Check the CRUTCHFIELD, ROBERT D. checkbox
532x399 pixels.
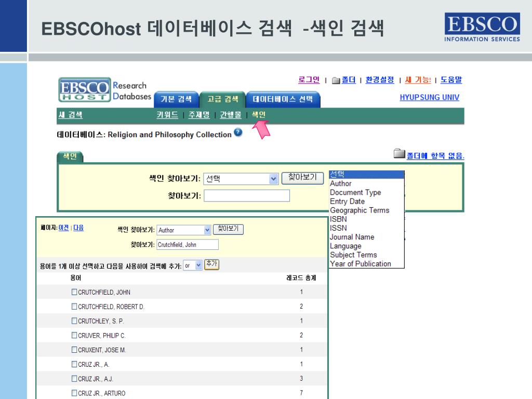tap(74, 307)
